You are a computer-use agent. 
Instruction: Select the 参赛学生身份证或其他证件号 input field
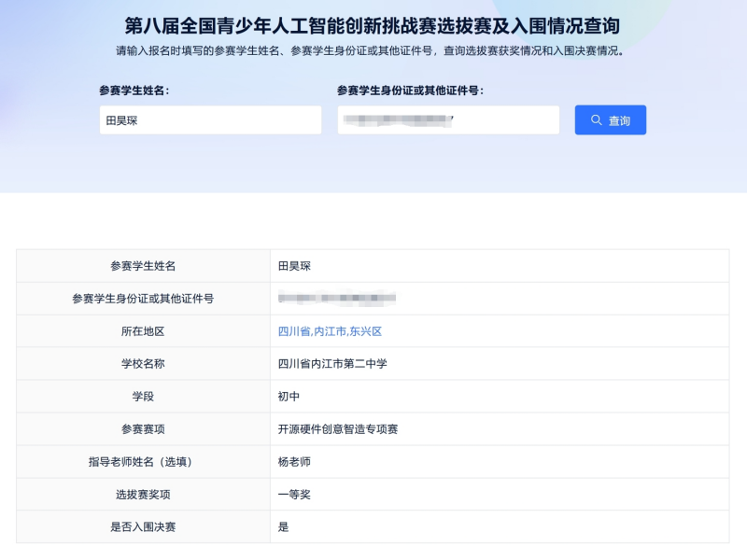[448, 119]
